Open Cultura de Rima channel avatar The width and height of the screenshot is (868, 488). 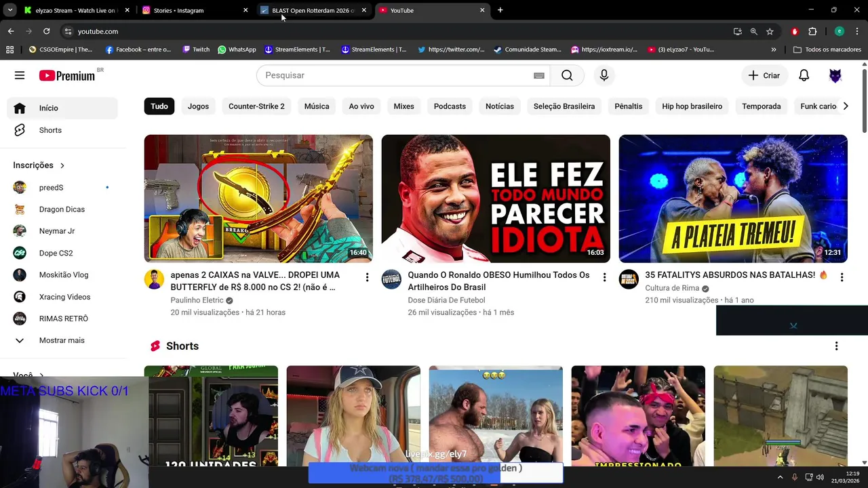(629, 279)
